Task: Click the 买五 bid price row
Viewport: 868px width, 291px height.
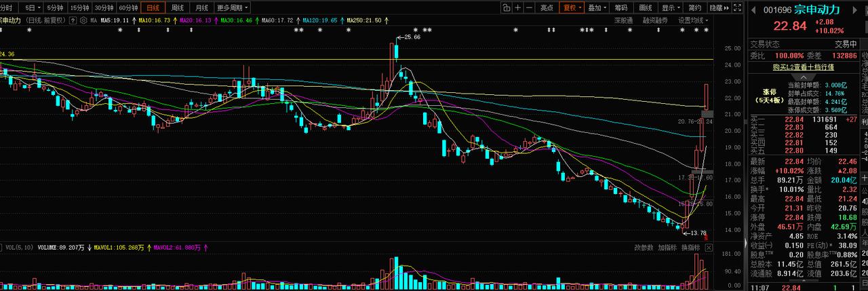Action: (803, 151)
